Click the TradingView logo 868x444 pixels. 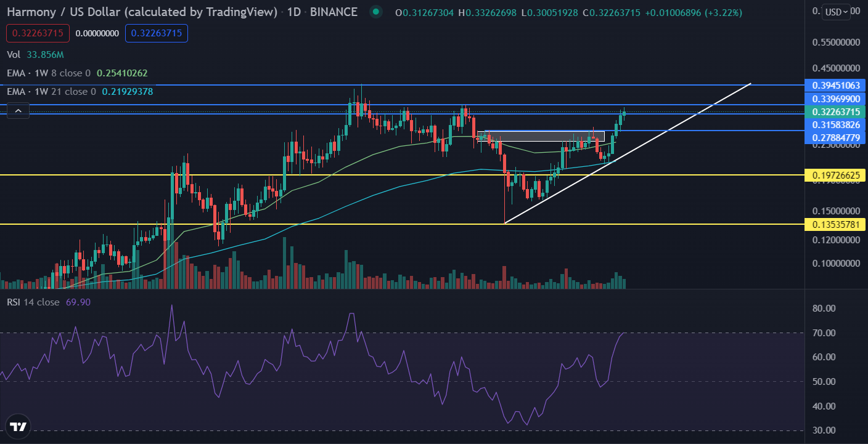pos(18,427)
